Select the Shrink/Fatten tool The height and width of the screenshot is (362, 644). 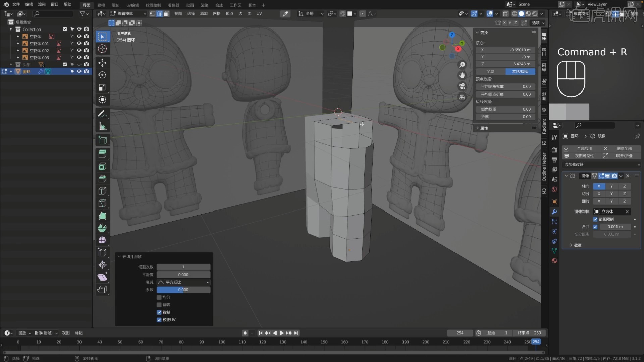coord(102,265)
